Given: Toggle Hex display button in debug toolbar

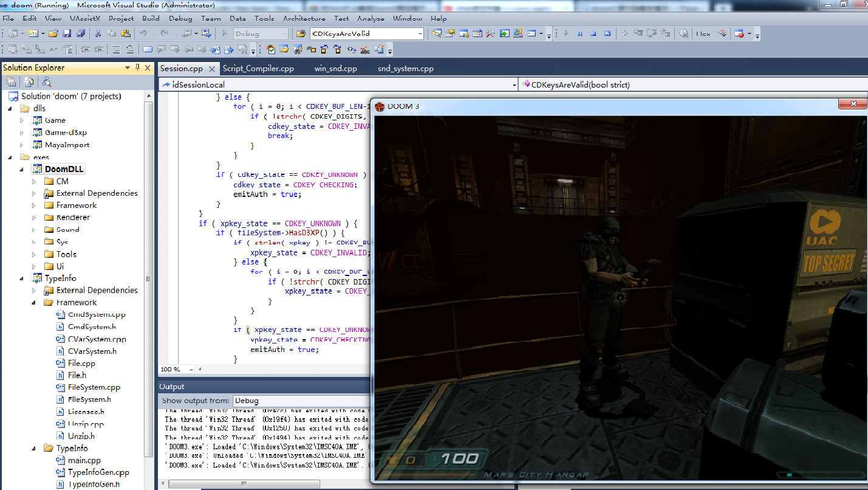Looking at the screenshot, I should [703, 33].
